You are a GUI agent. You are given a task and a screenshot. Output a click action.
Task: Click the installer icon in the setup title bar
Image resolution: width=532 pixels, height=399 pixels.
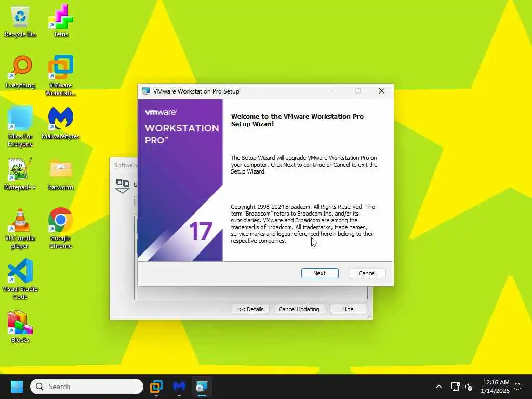pyautogui.click(x=146, y=91)
